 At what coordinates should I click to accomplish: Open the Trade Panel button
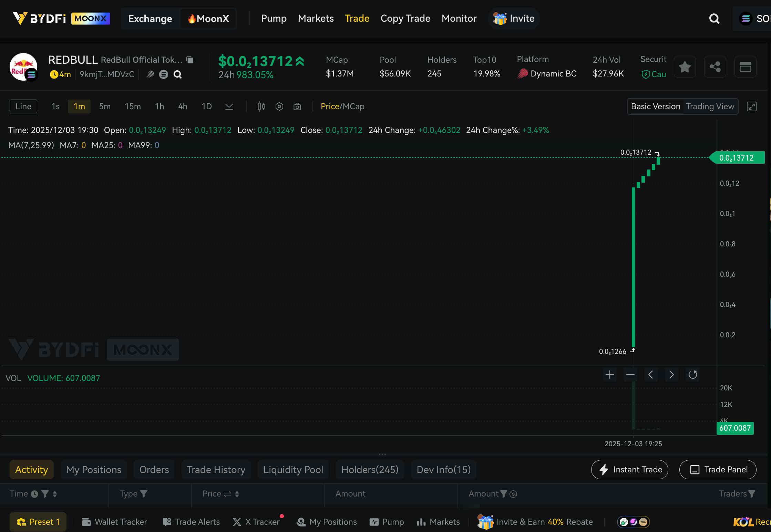pos(718,470)
